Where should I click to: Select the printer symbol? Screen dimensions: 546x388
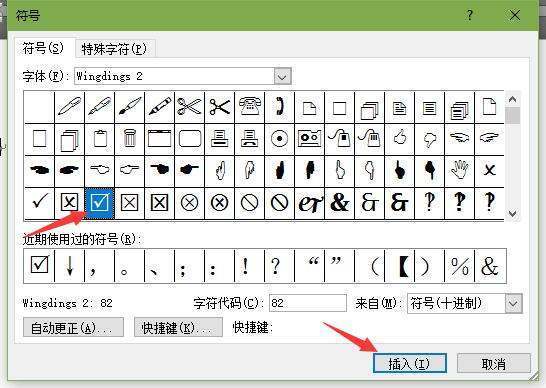point(219,139)
